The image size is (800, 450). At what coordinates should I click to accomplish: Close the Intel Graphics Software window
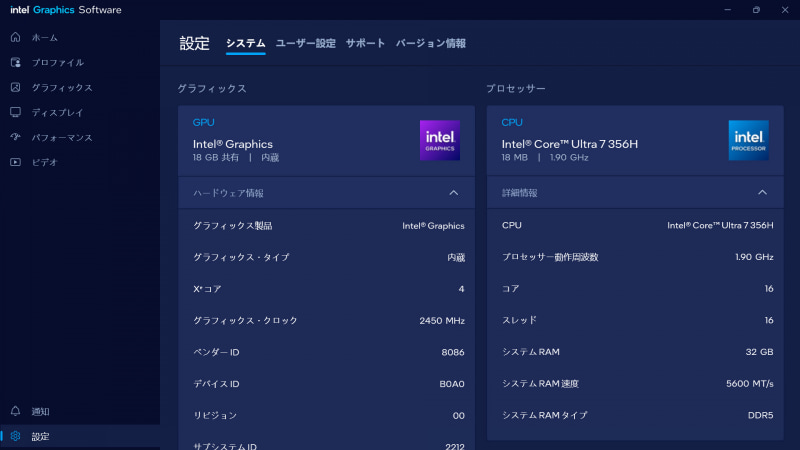click(785, 10)
